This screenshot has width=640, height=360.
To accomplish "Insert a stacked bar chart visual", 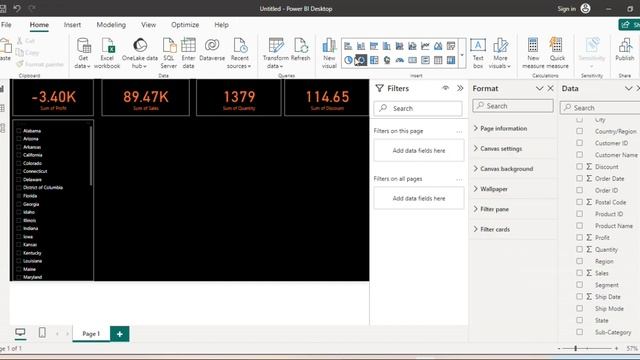I will point(348,46).
